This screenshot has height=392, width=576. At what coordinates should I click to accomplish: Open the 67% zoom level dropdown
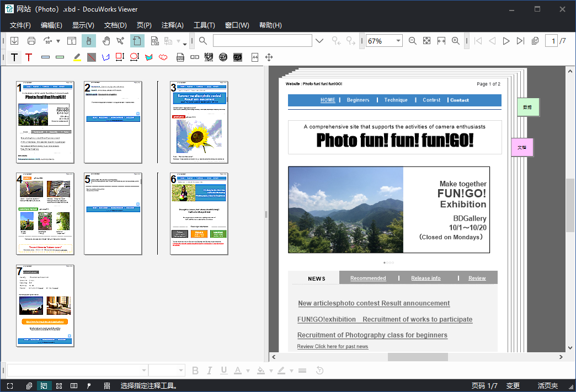pyautogui.click(x=398, y=41)
